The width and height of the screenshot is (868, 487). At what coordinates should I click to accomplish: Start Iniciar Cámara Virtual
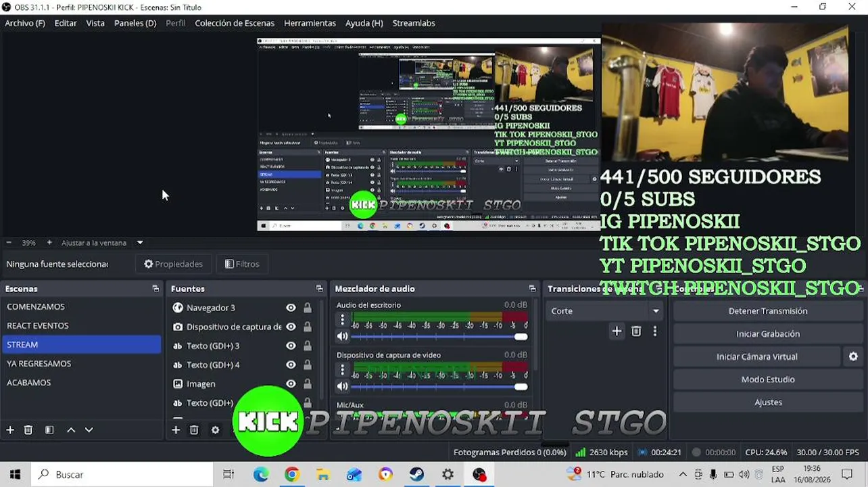pos(757,356)
